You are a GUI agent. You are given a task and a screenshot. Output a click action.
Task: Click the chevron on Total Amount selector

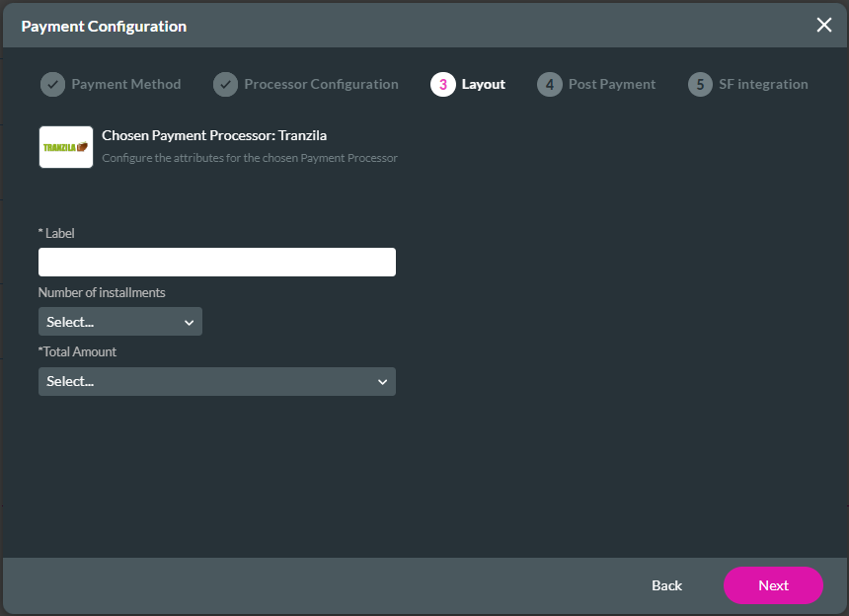click(x=381, y=381)
